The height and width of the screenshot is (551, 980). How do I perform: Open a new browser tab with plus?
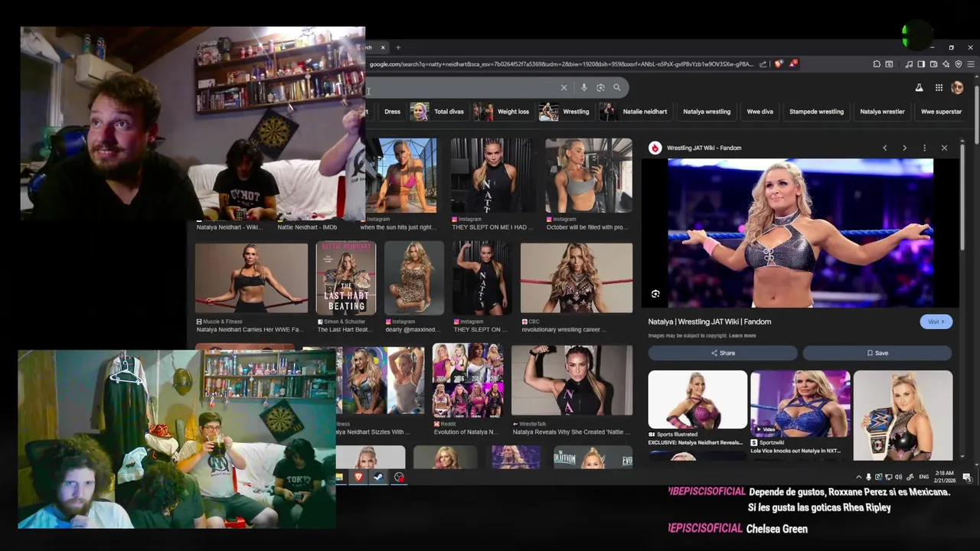click(x=398, y=47)
